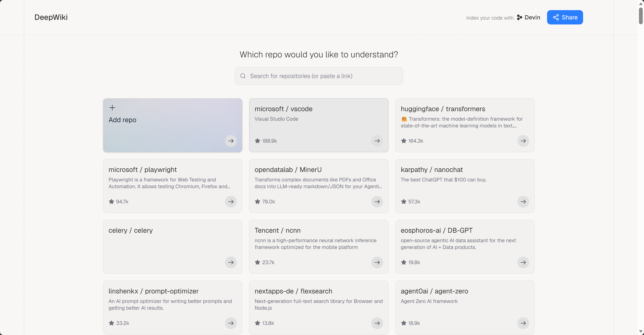Image resolution: width=644 pixels, height=335 pixels.
Task: Open the microsoft / vscode title
Action: [283, 109]
